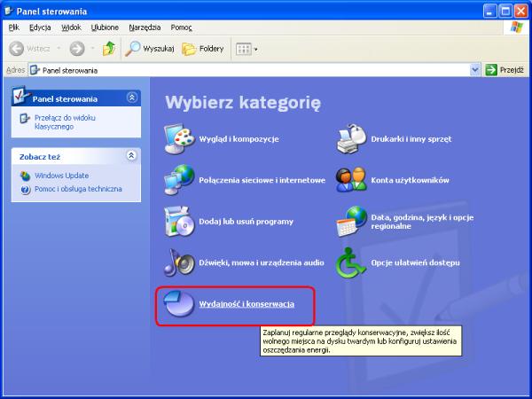The width and height of the screenshot is (532, 399).
Task: Go up one folder level
Action: click(x=109, y=49)
